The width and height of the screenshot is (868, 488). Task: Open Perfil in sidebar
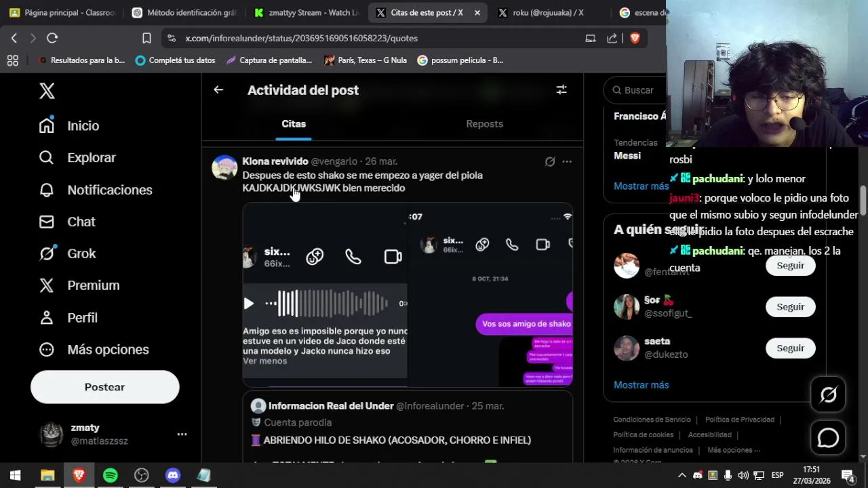(68, 317)
